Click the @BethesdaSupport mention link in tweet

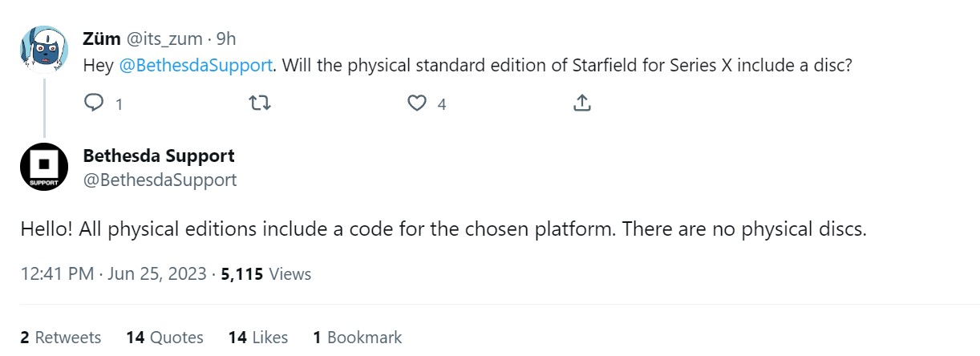tap(195, 66)
